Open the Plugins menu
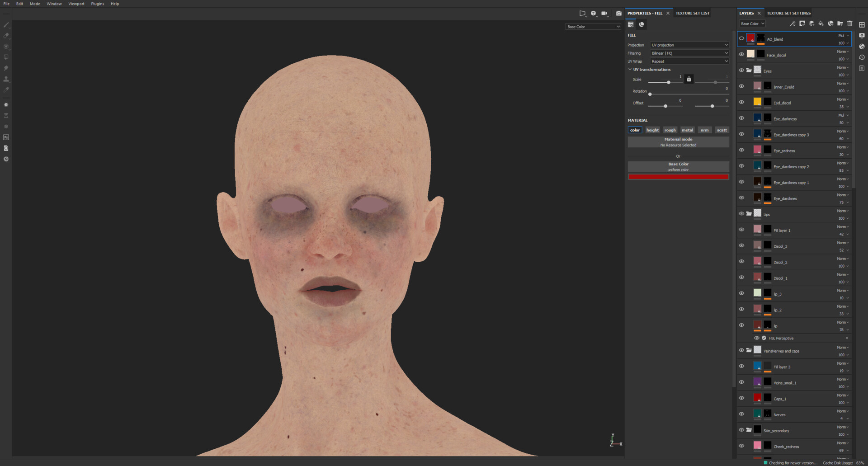Screen dimensions: 868x466 point(97,4)
